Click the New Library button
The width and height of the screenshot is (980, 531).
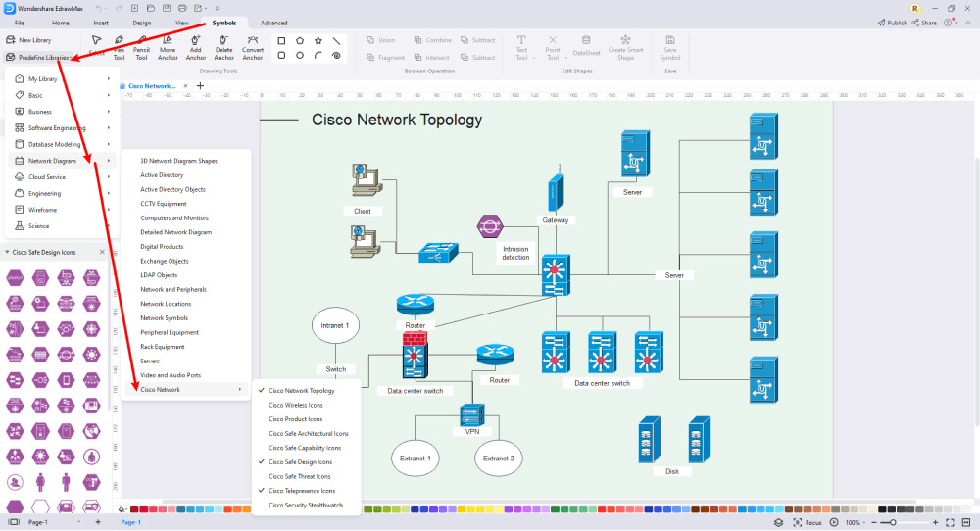coord(28,40)
